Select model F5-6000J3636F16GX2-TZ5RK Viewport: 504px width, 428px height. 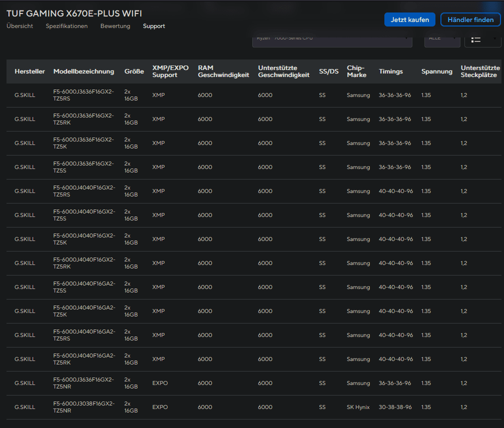tap(84, 119)
